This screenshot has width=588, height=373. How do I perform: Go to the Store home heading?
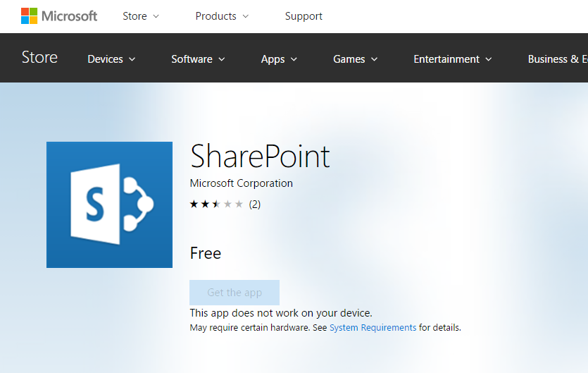tap(39, 58)
